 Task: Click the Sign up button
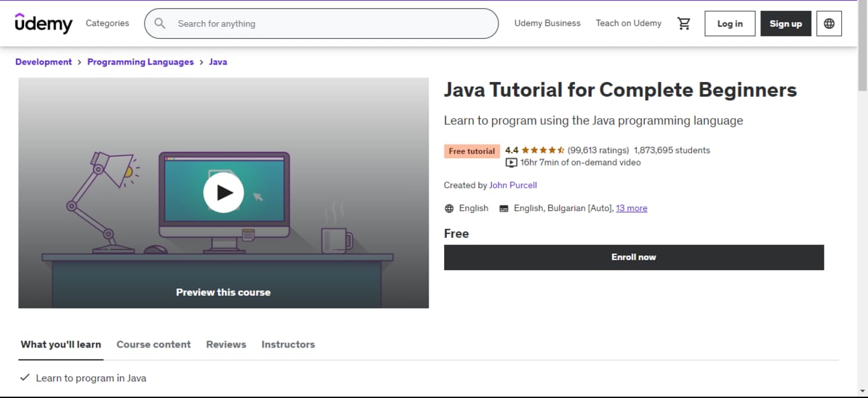click(x=786, y=24)
